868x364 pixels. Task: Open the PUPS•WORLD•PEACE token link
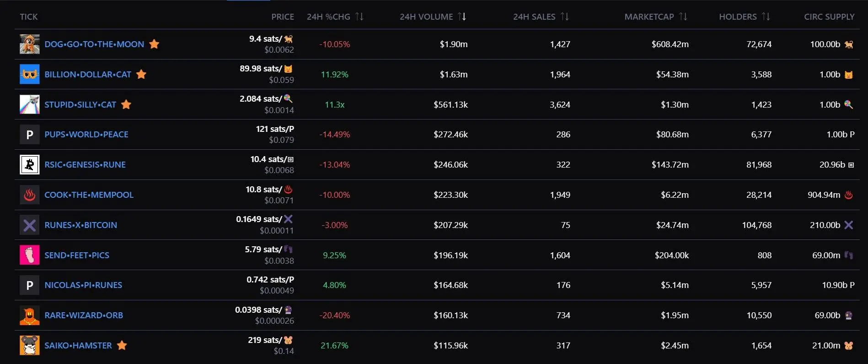(x=86, y=135)
